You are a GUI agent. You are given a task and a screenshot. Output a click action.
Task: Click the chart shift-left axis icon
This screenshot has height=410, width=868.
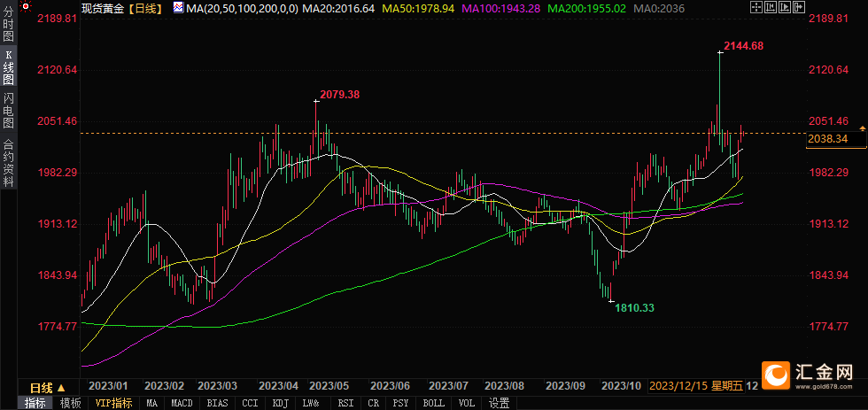pos(771,7)
